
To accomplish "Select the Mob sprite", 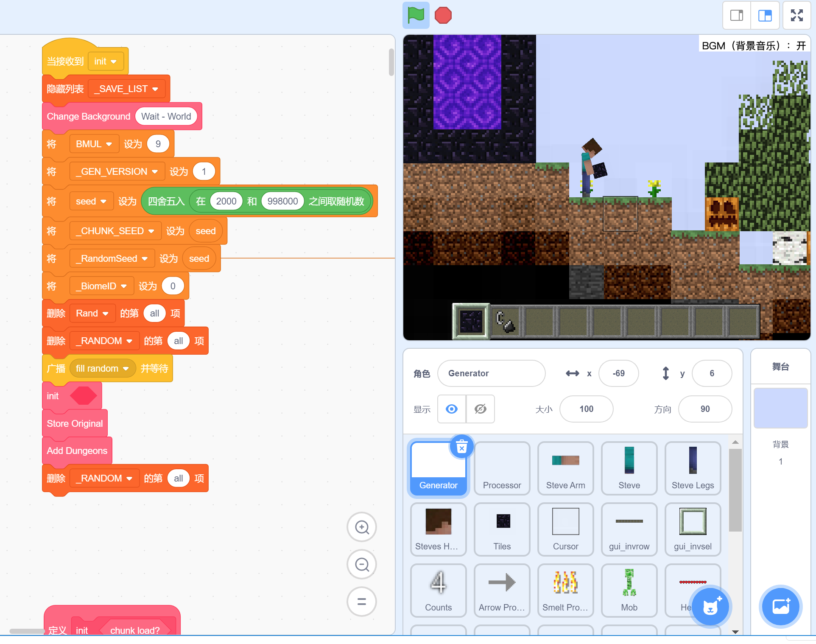I will tap(629, 590).
